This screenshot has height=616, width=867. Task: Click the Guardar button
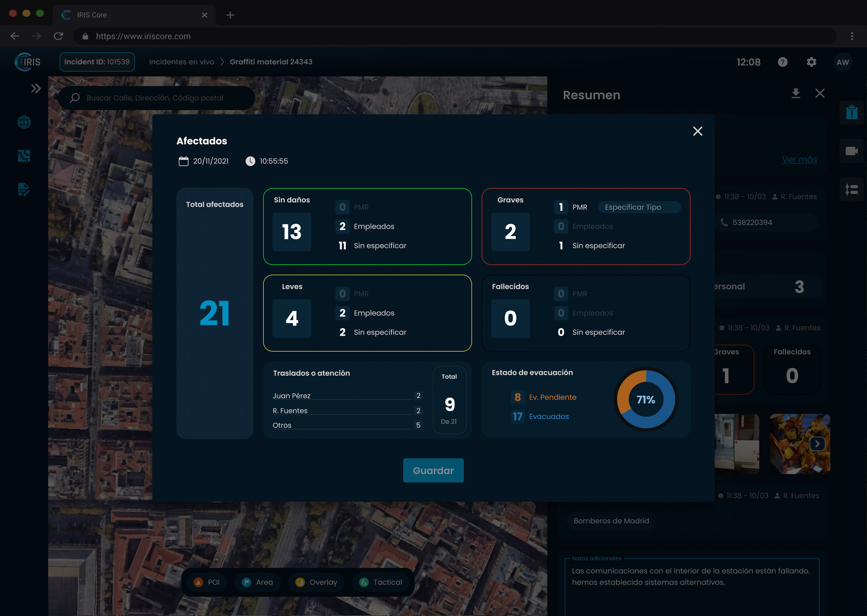[x=433, y=470]
